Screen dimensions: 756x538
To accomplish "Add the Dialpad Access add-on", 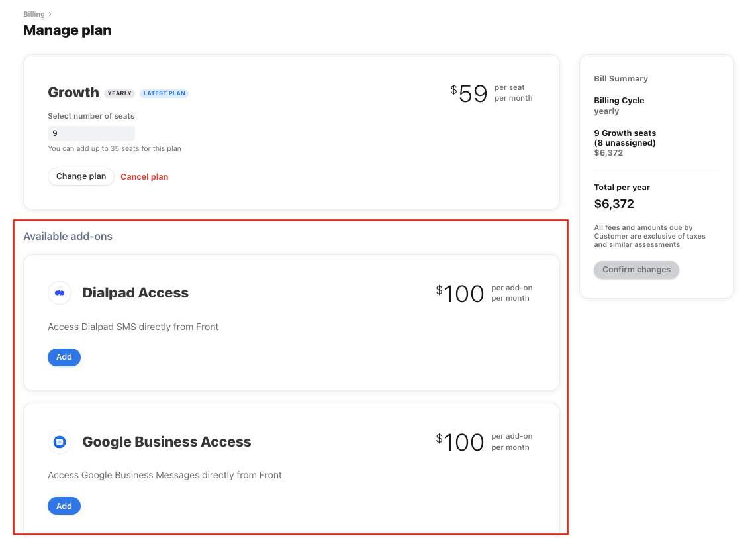I will (64, 357).
